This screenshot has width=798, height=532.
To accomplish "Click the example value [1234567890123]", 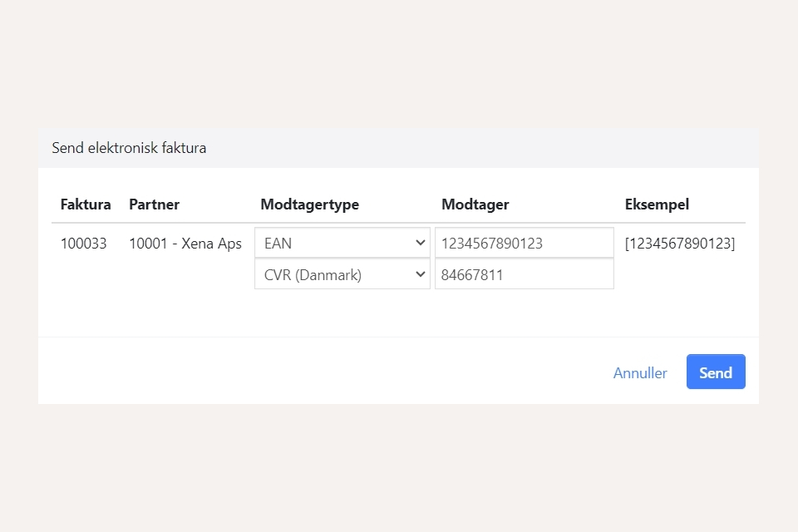I will click(680, 244).
